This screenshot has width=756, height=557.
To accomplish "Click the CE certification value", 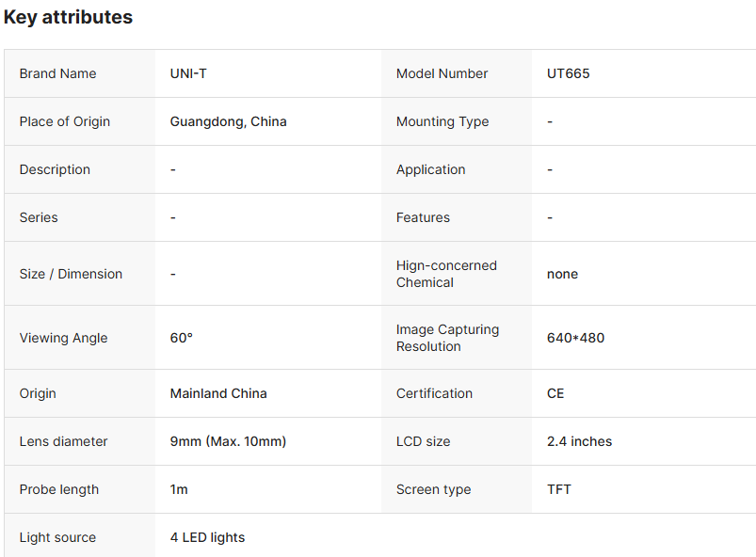I will tap(555, 393).
